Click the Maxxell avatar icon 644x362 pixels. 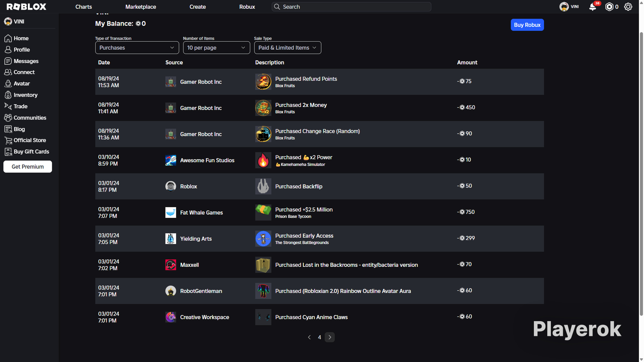[x=171, y=265]
